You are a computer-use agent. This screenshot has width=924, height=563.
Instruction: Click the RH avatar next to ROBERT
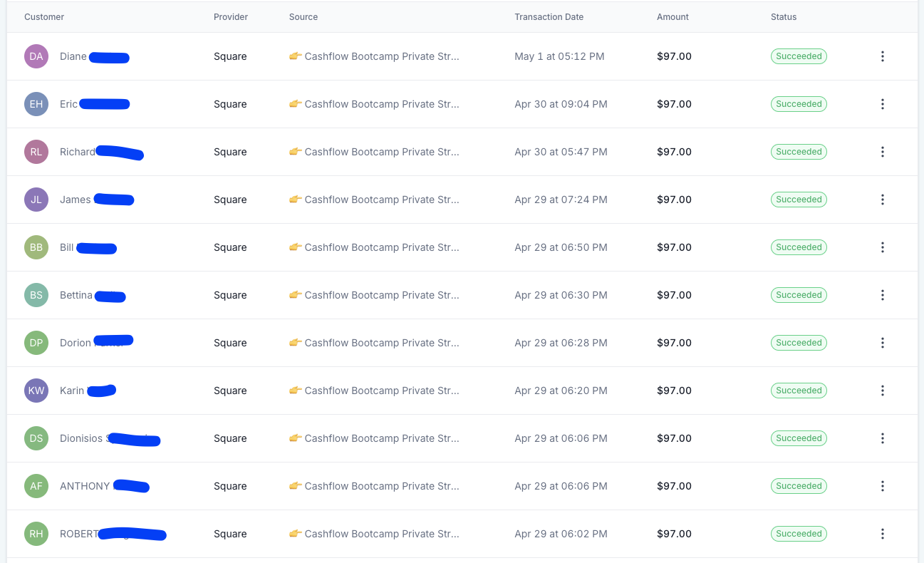point(36,534)
